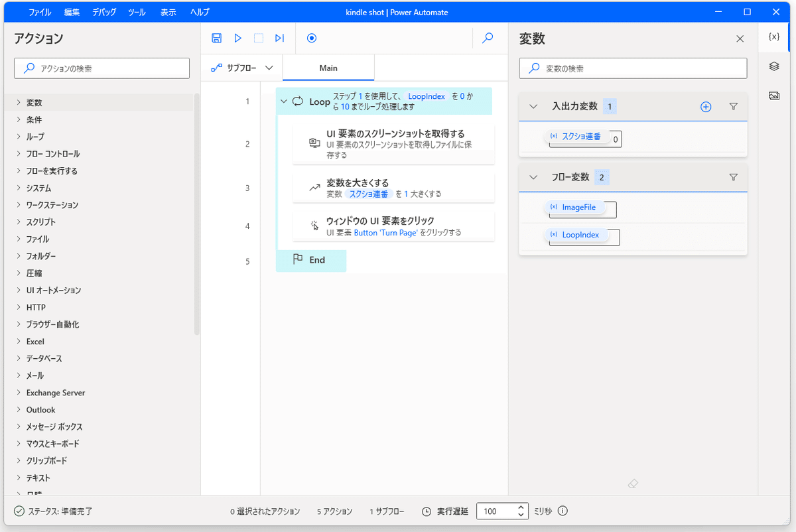Select the Main tab
796x532 pixels.
point(328,68)
